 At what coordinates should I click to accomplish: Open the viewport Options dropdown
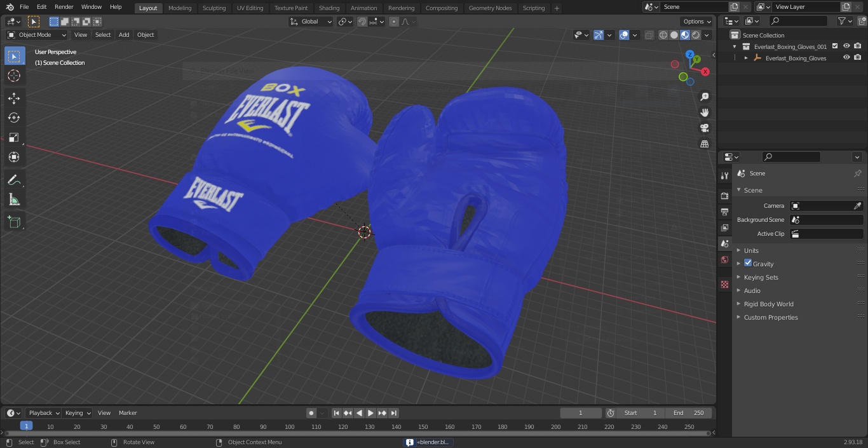point(697,22)
